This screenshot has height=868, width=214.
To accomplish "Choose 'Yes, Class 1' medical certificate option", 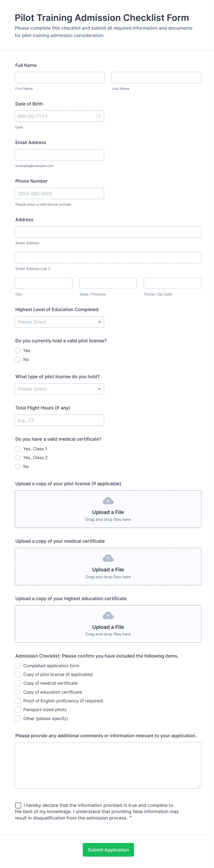I will point(18,449).
